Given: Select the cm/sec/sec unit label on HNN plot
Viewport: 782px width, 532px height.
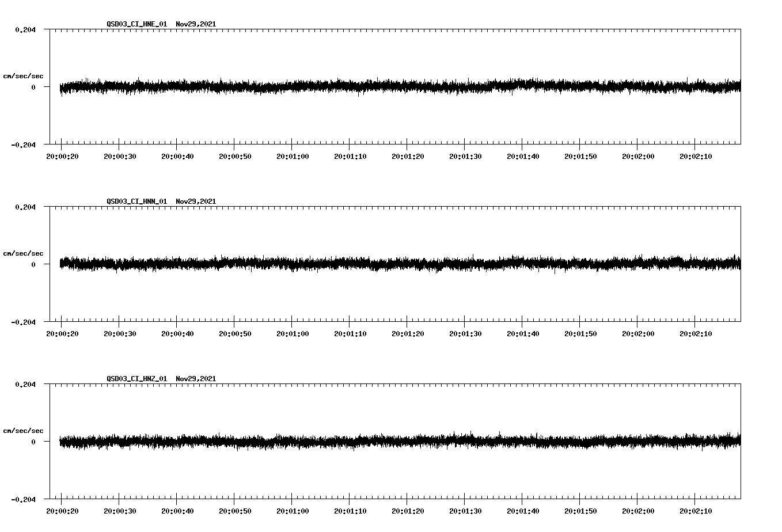Looking at the screenshot, I should click(23, 253).
